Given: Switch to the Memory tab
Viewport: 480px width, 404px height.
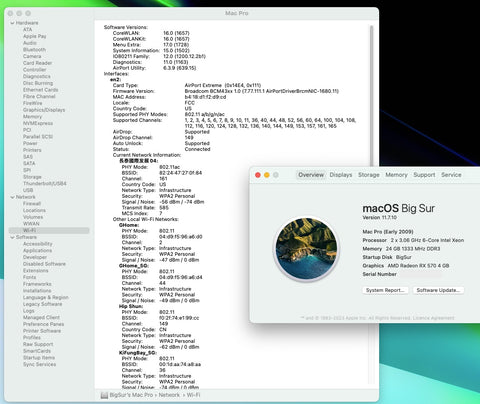Looking at the screenshot, I should (x=396, y=175).
